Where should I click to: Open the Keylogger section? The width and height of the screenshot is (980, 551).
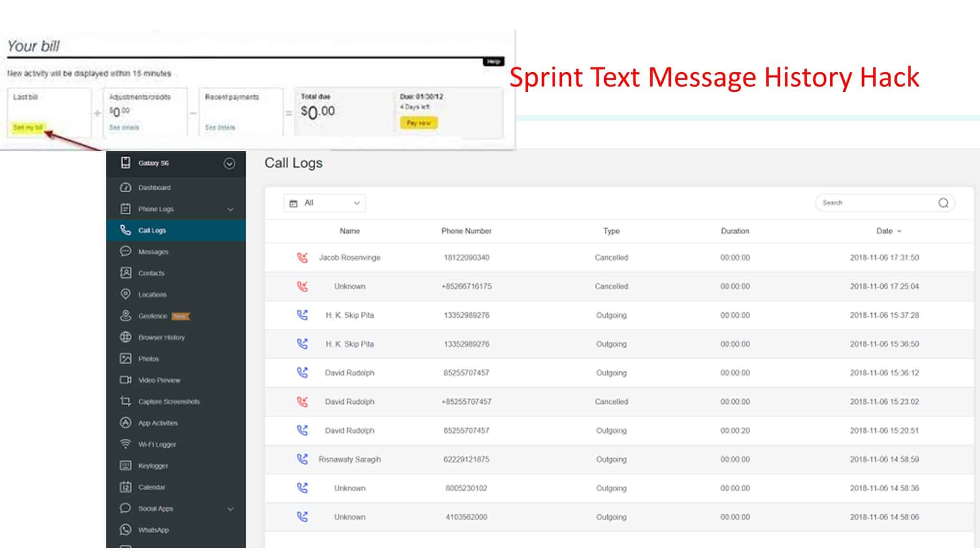click(x=152, y=465)
